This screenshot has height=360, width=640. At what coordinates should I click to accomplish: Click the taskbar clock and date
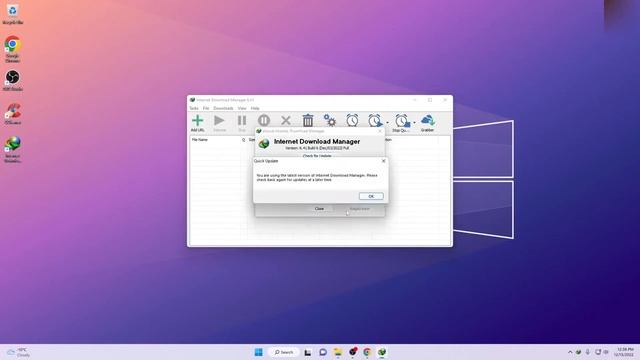tap(625, 352)
